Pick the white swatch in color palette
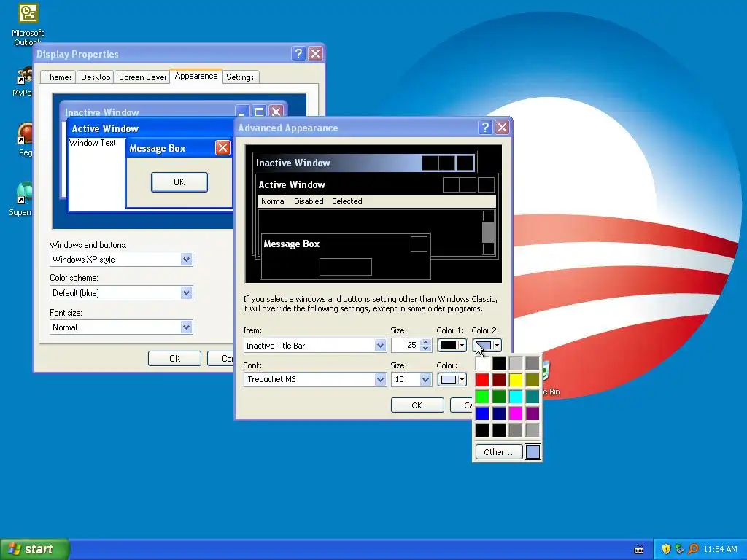 pos(482,363)
